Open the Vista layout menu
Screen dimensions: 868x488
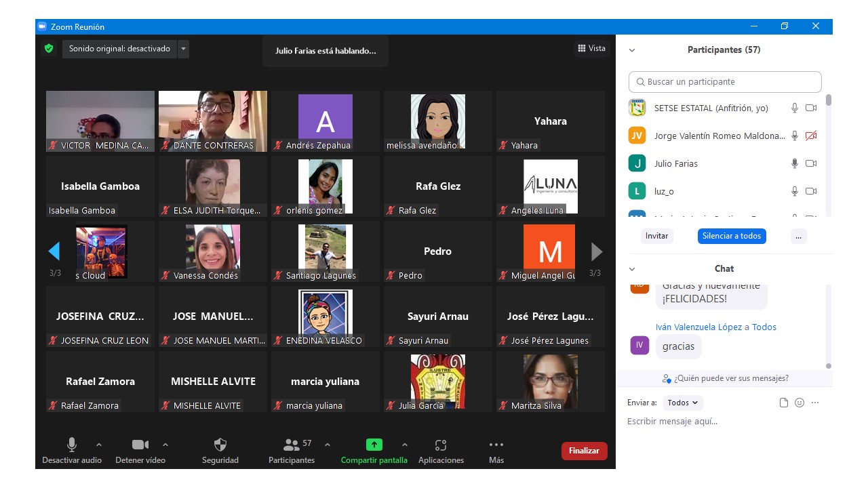591,48
